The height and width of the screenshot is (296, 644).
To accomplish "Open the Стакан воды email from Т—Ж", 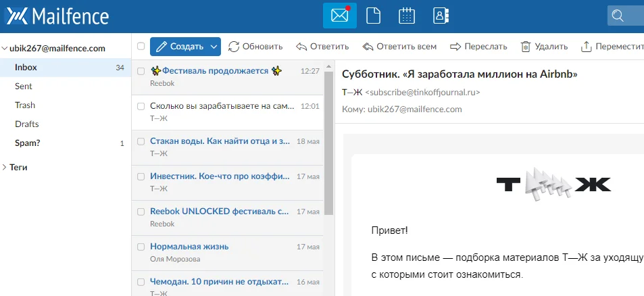I will (220, 141).
